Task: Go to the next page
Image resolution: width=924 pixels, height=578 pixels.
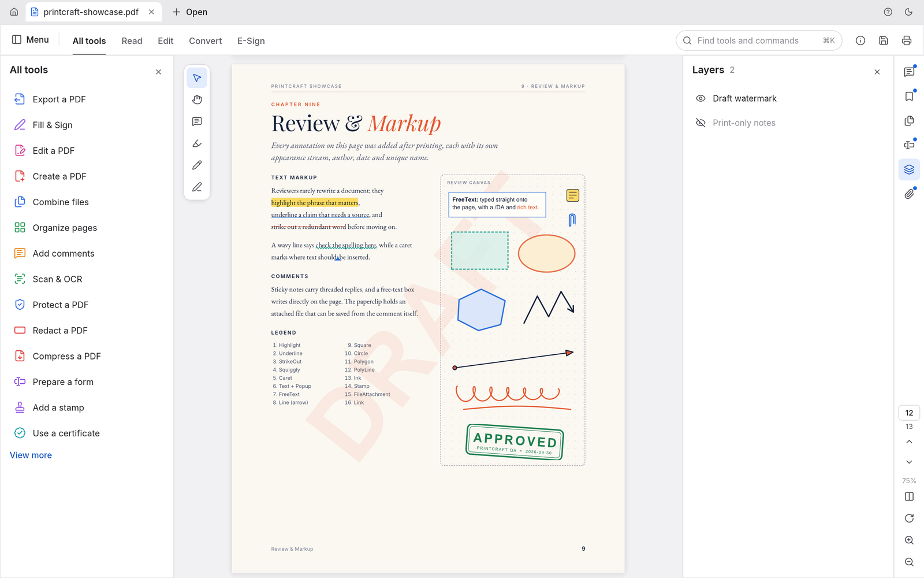Action: (909, 462)
